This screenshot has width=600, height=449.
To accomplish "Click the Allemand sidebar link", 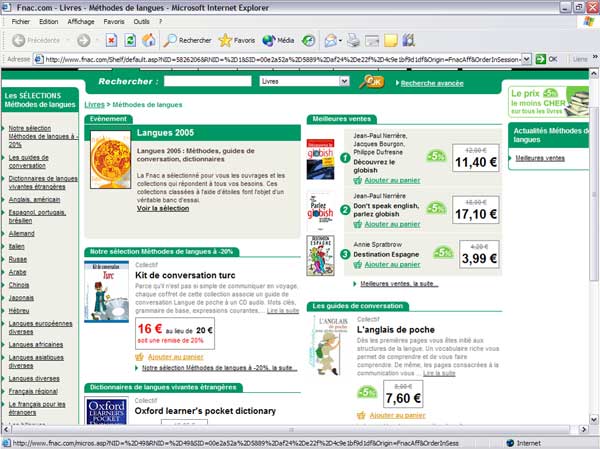I will (21, 233).
